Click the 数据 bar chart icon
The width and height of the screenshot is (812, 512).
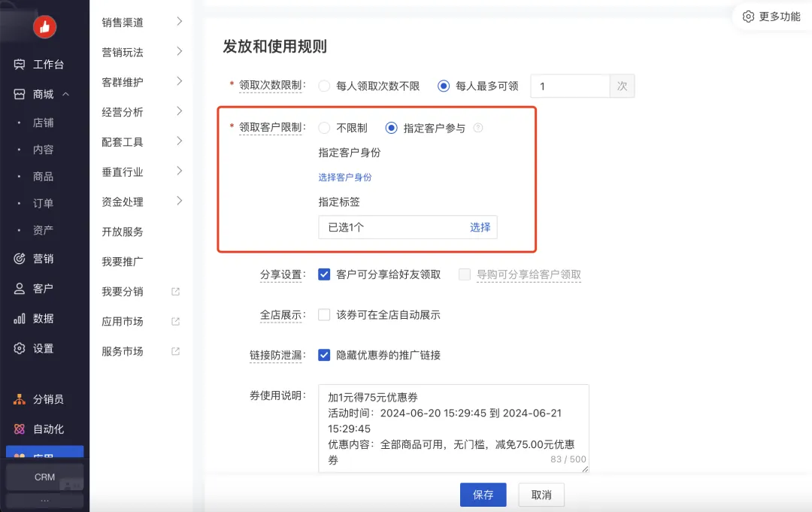pos(20,319)
